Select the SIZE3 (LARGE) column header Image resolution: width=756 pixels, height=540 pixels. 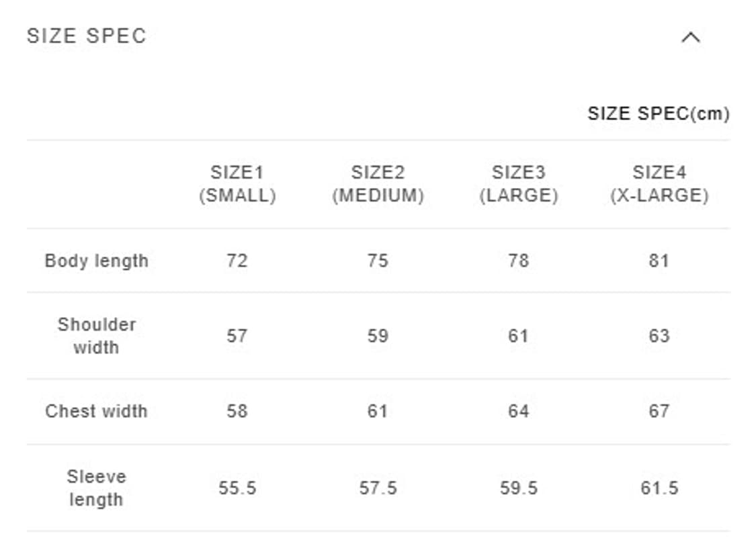tap(518, 184)
